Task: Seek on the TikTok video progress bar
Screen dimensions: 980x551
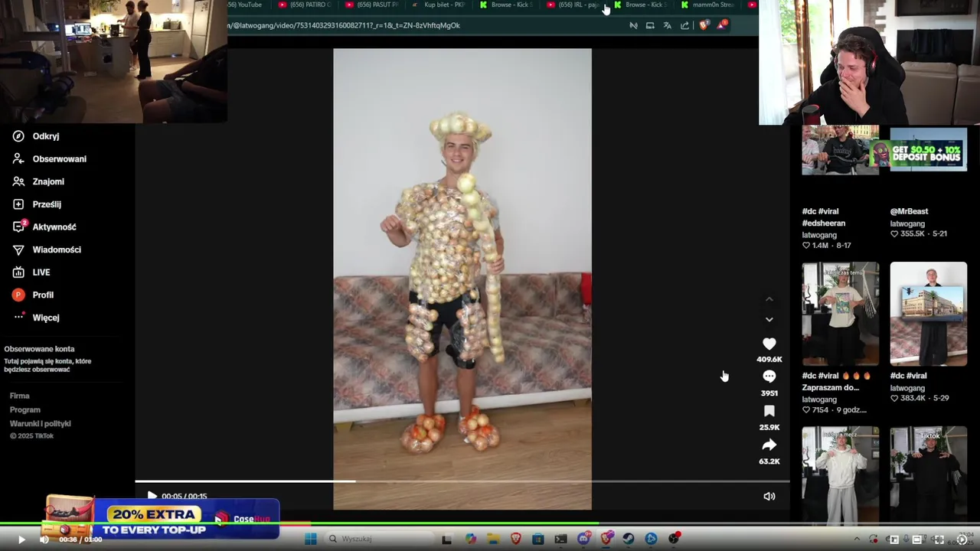Action: (462, 481)
